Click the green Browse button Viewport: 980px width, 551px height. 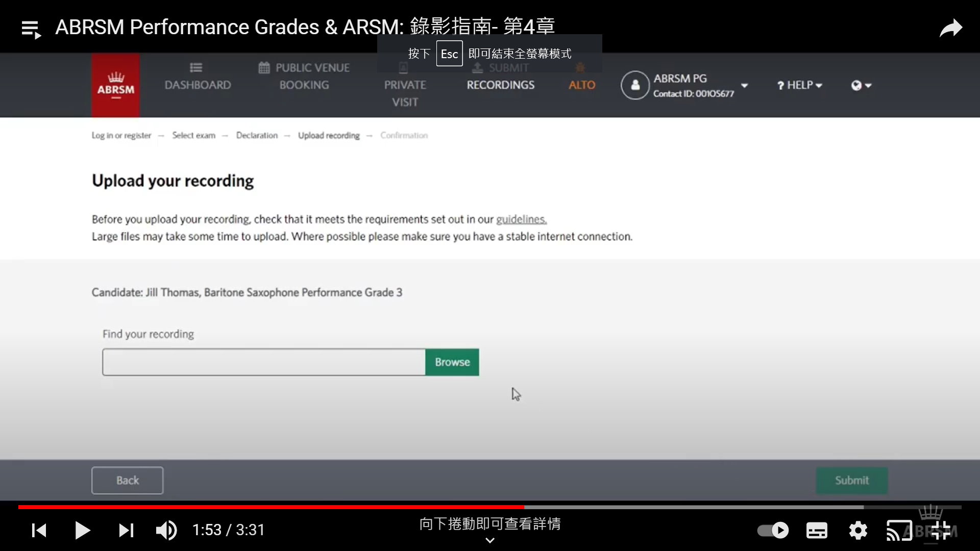click(x=452, y=362)
